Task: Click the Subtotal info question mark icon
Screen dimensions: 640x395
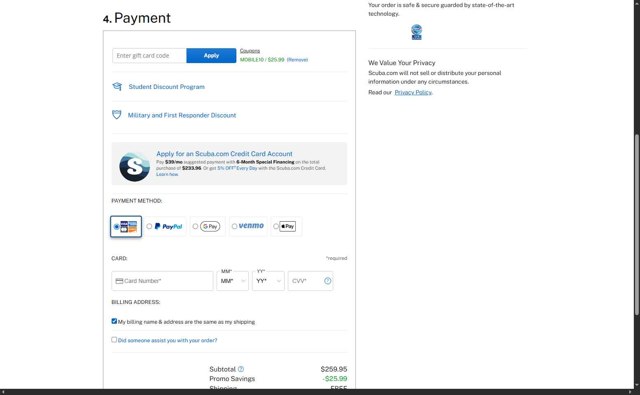Action: (x=241, y=369)
